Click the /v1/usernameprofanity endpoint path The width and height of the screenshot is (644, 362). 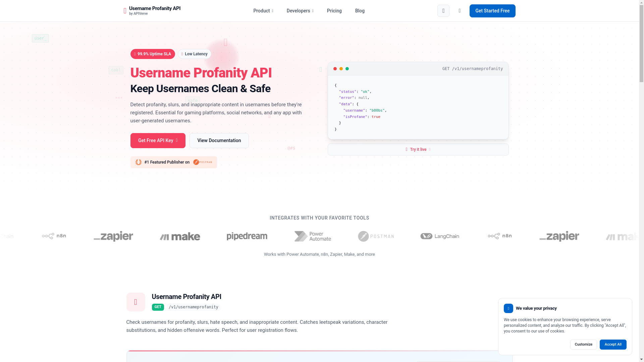tap(194, 307)
